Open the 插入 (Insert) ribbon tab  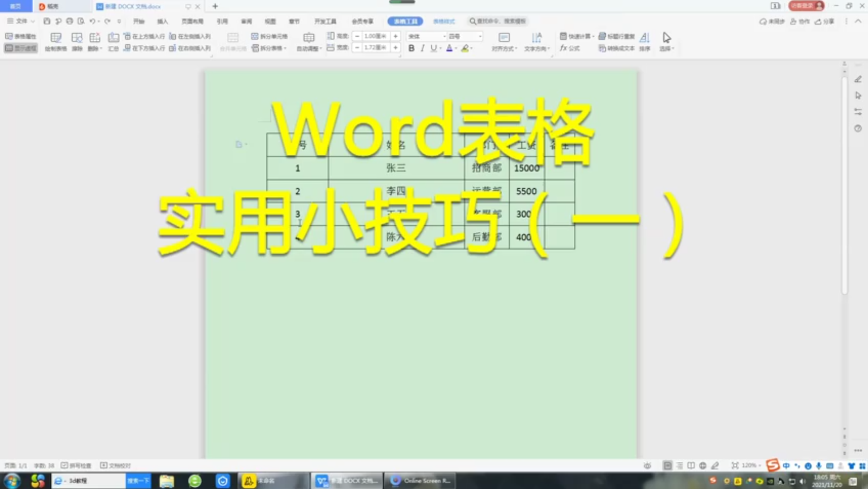point(162,21)
